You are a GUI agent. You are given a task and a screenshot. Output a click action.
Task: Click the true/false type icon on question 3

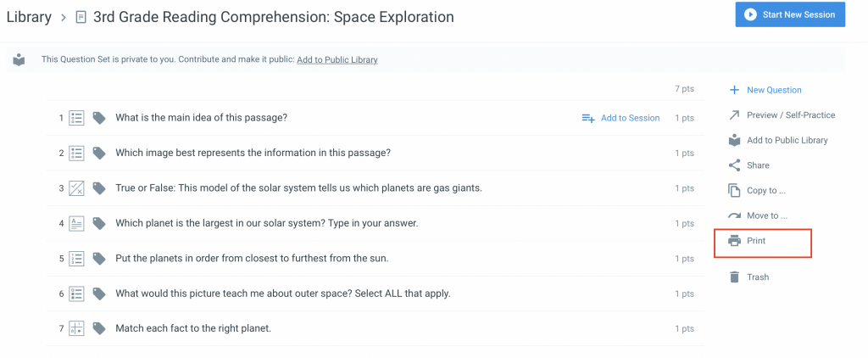[x=76, y=188]
